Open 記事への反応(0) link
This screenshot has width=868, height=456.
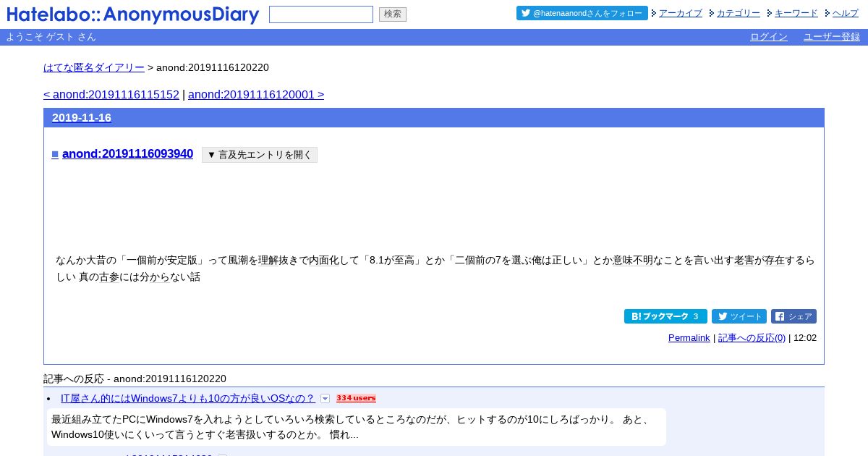tap(752, 338)
